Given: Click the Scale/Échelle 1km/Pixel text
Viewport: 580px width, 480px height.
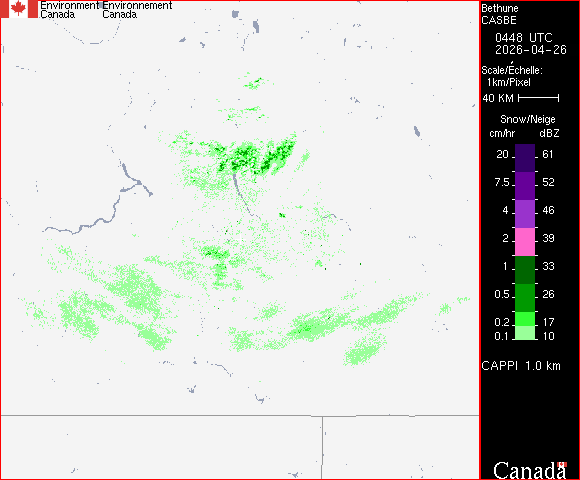Looking at the screenshot, I should coord(512,75).
